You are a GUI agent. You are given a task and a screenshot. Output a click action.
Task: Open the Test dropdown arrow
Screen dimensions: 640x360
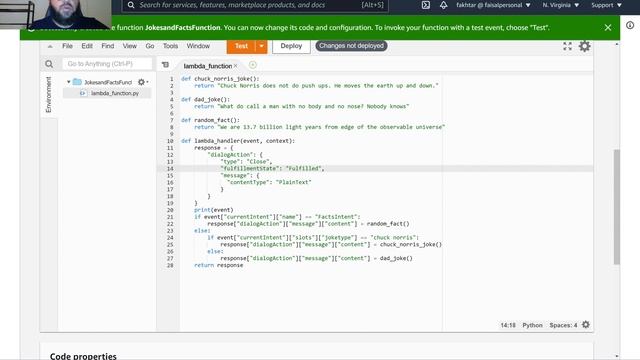tap(261, 46)
